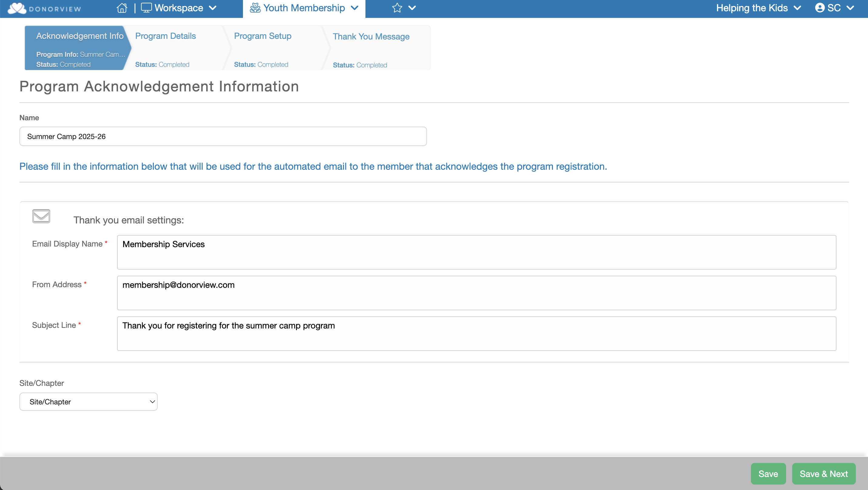Go to the home icon
The image size is (868, 490).
122,8
